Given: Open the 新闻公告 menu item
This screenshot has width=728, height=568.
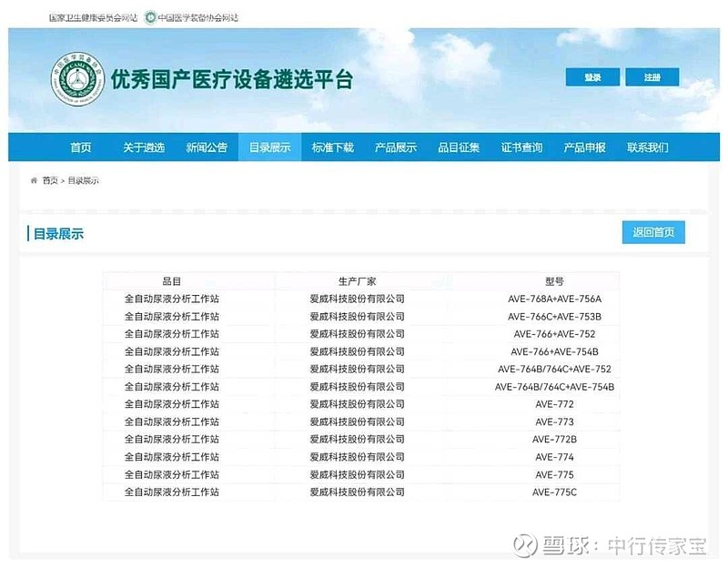Looking at the screenshot, I should tap(207, 147).
